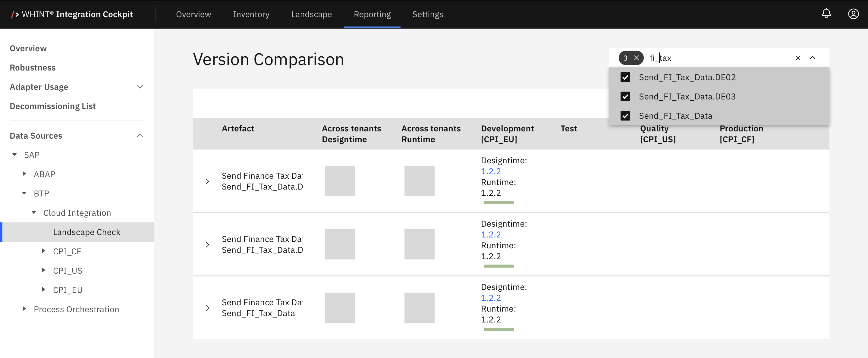Open second row's 1.2.2 designtime link
868x358 pixels.
click(491, 234)
